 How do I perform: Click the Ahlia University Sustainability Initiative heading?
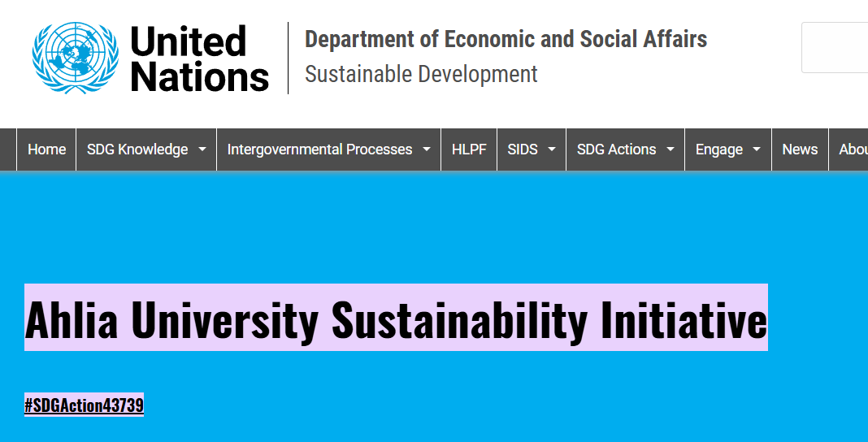(396, 318)
